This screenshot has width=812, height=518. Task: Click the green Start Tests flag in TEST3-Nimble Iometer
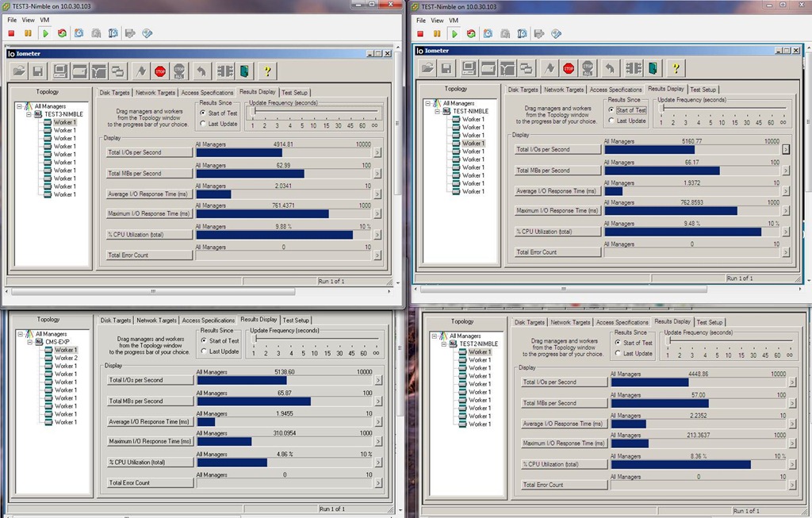click(x=141, y=71)
